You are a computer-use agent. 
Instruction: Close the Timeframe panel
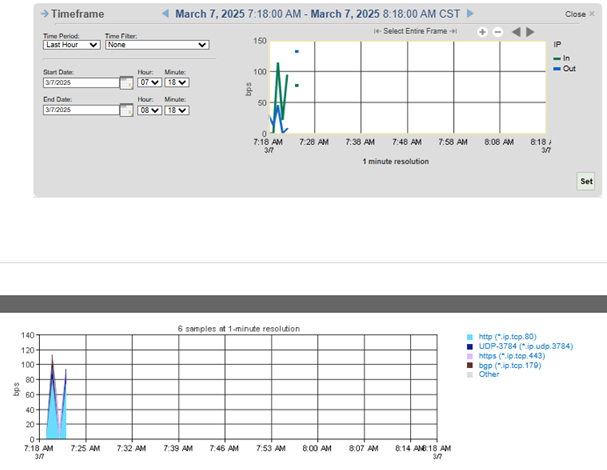[578, 14]
